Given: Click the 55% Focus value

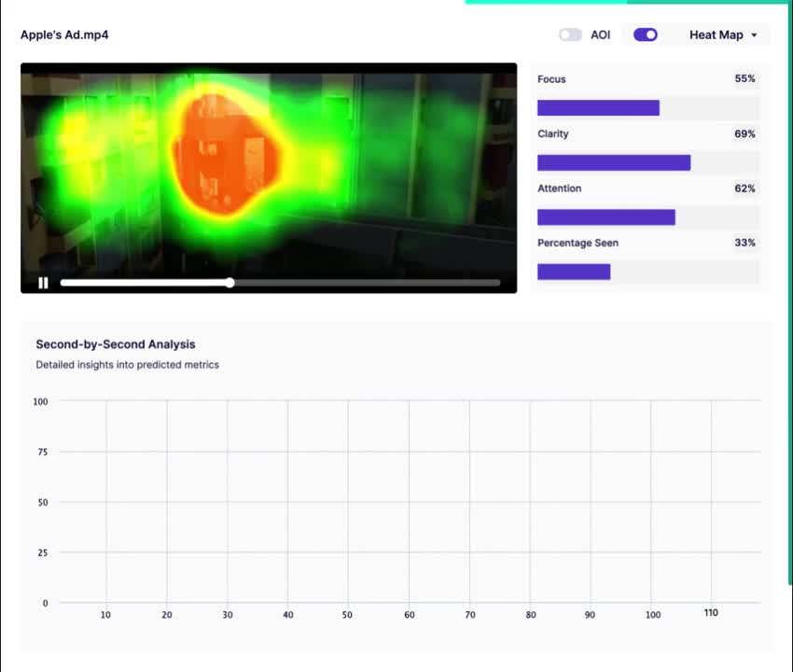Looking at the screenshot, I should [x=744, y=79].
